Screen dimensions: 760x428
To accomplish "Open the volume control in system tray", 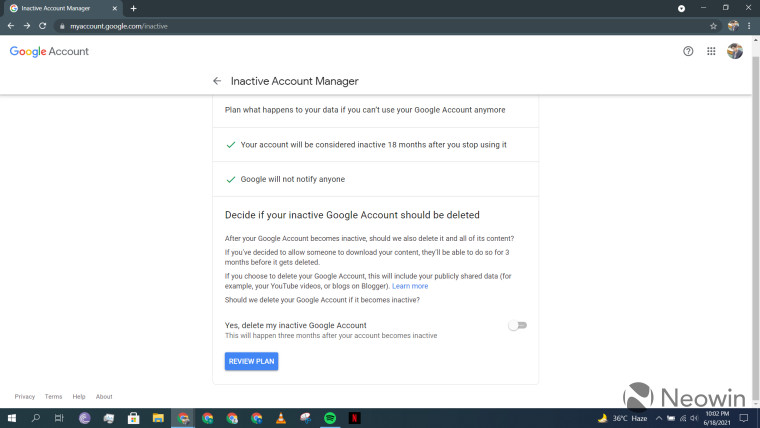I will click(694, 418).
